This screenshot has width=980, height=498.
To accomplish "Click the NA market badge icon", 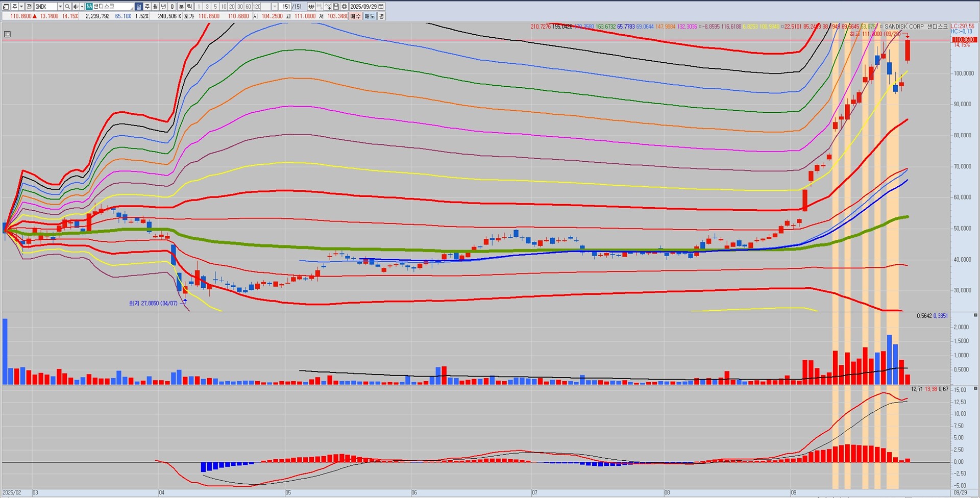I will pyautogui.click(x=89, y=7).
